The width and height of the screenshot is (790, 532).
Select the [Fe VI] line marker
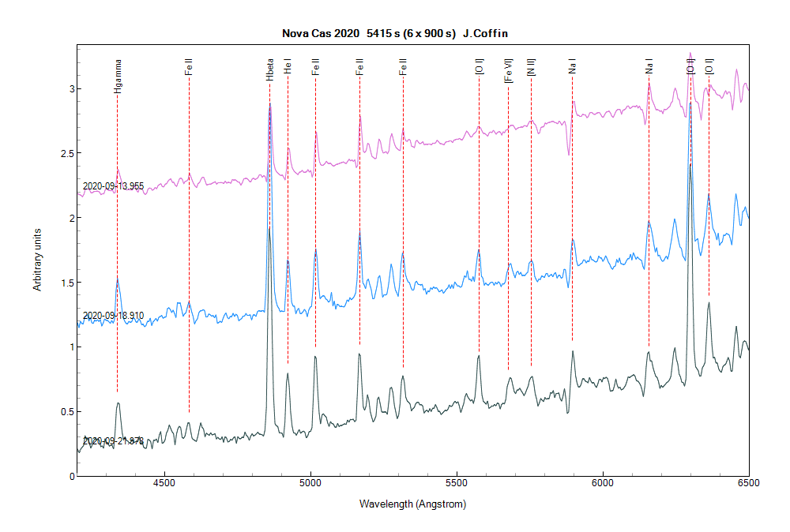(x=508, y=69)
